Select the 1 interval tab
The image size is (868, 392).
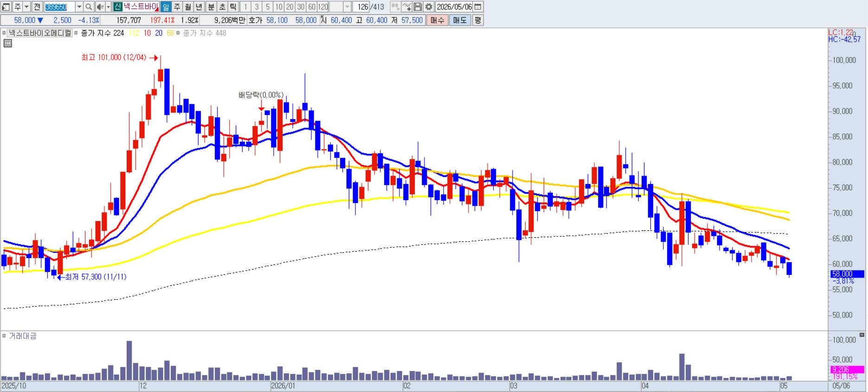click(246, 7)
